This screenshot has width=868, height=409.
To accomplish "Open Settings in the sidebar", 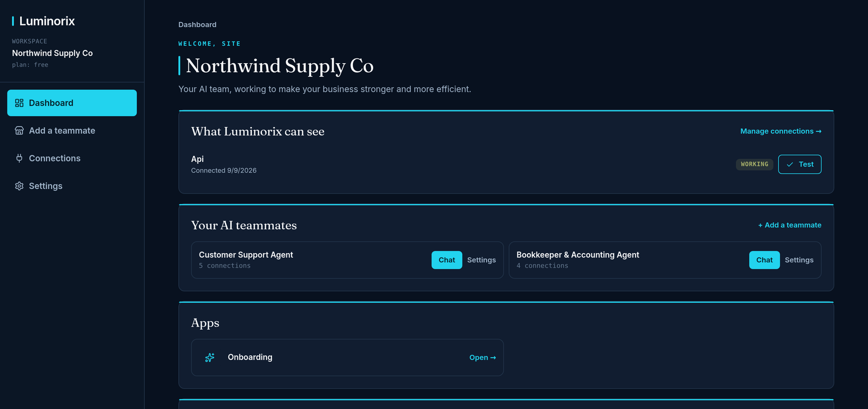I will (x=72, y=186).
